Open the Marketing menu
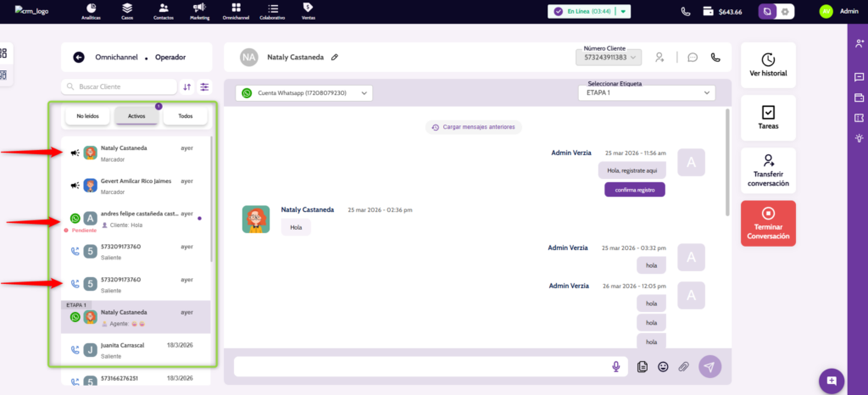Image resolution: width=868 pixels, height=395 pixels. click(198, 12)
